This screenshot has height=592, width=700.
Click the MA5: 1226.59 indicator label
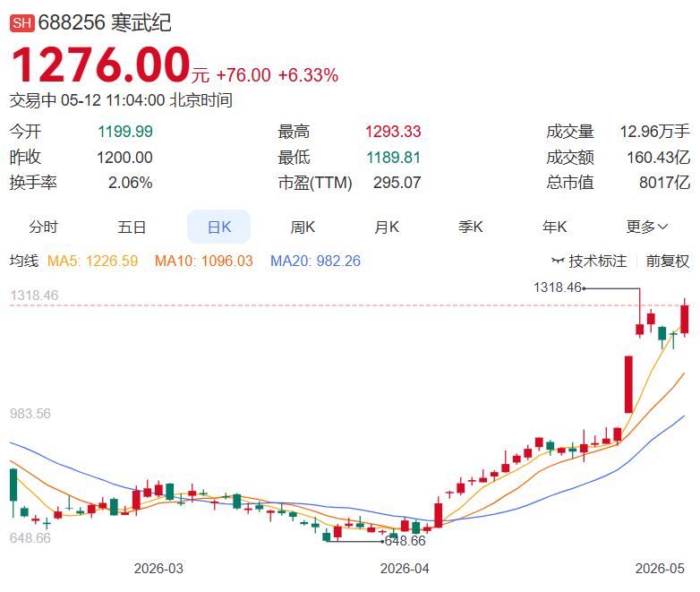coord(93,261)
